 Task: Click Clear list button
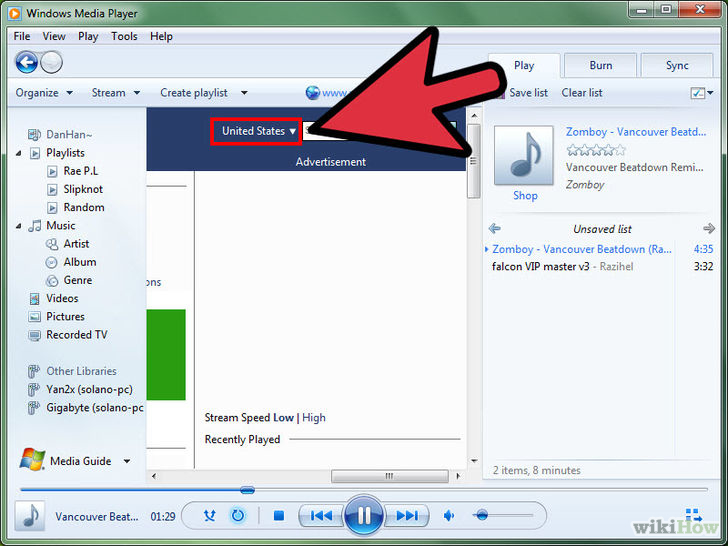pos(582,93)
